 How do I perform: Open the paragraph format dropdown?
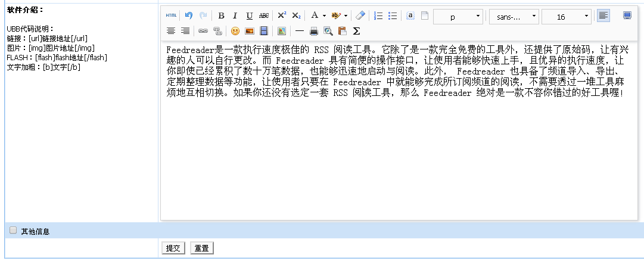point(458,17)
